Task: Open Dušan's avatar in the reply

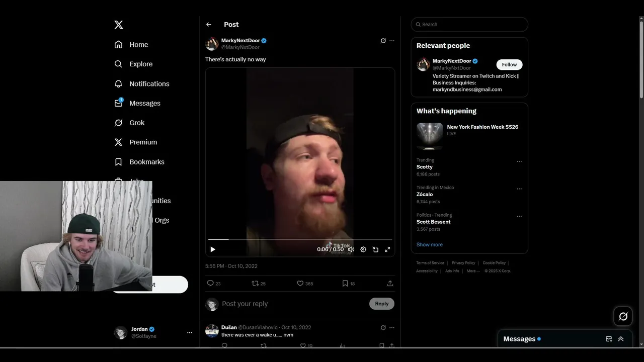Action: pyautogui.click(x=212, y=330)
